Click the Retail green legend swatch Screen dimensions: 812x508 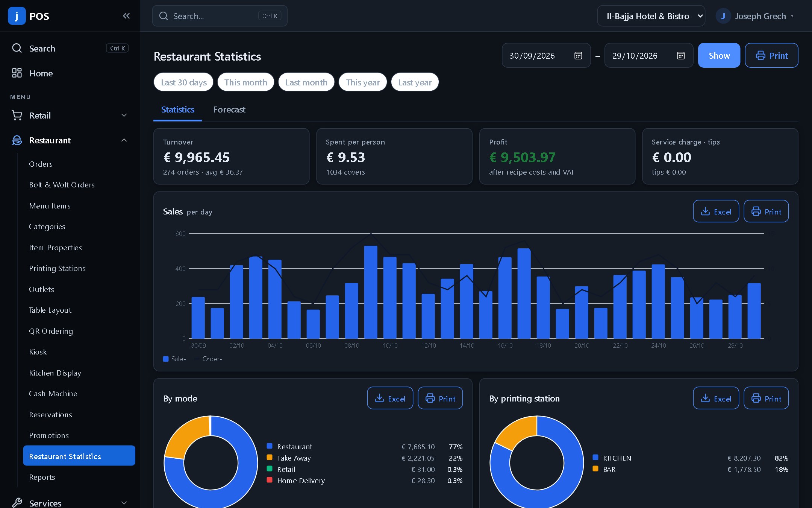point(270,468)
